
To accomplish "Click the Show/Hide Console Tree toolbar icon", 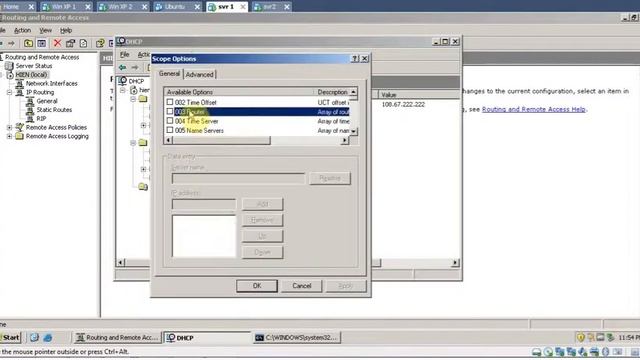I will 42,43.
